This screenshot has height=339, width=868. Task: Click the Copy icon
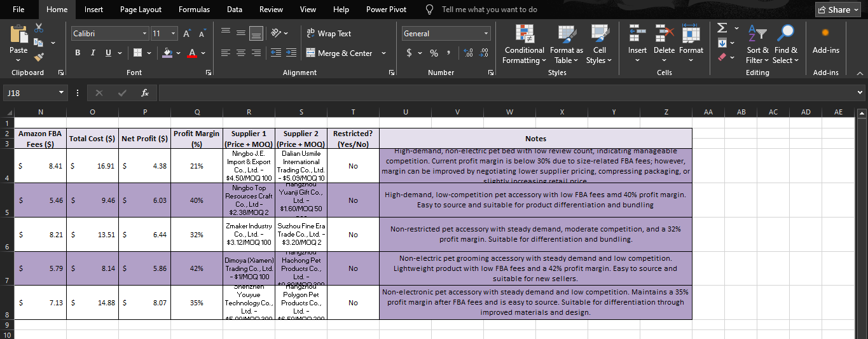tap(39, 43)
